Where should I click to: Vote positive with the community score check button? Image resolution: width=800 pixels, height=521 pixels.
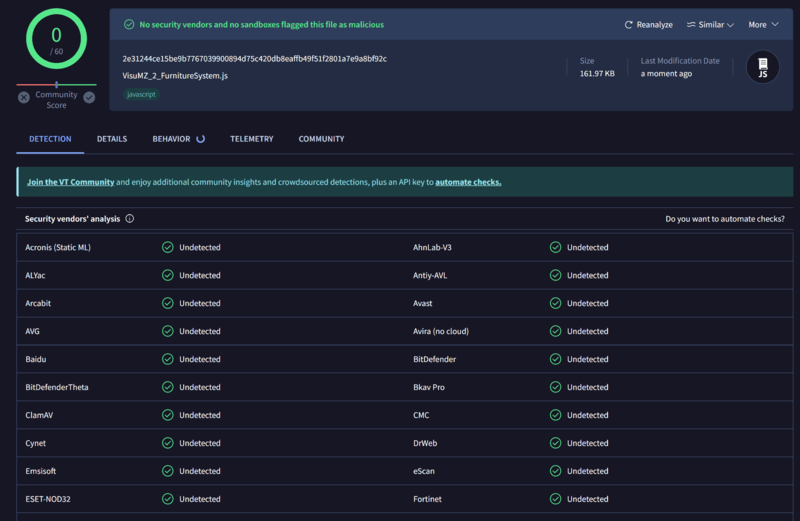coord(89,97)
